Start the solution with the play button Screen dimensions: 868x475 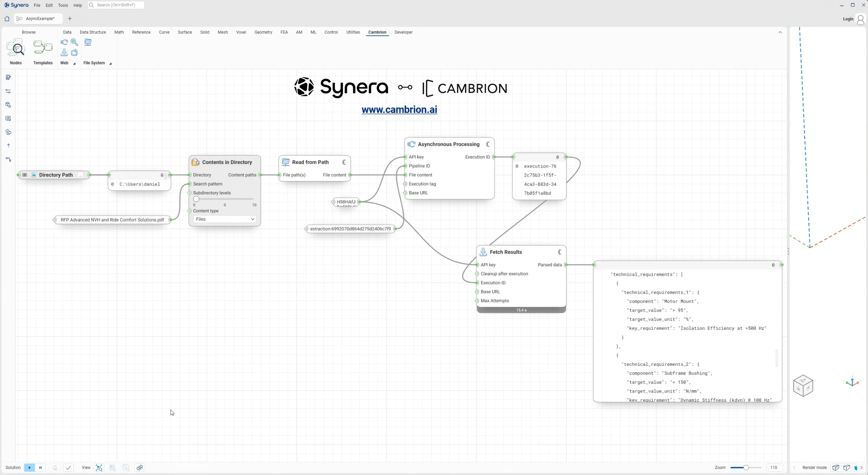pos(29,467)
